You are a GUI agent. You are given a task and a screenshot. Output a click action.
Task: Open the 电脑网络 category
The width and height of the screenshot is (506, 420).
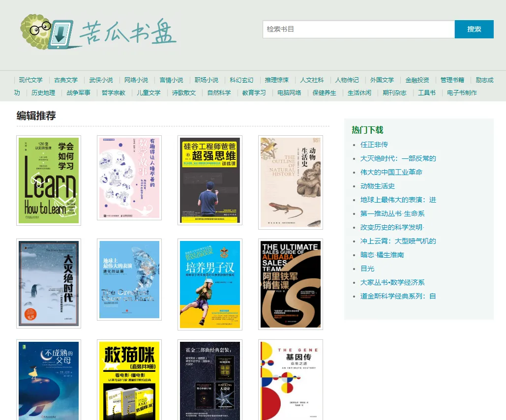[290, 92]
